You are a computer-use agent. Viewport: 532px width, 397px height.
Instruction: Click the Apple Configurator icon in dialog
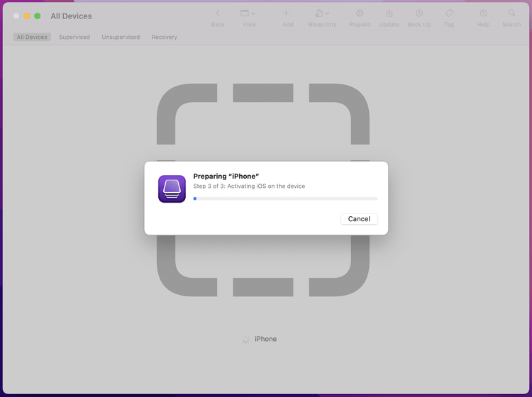172,189
